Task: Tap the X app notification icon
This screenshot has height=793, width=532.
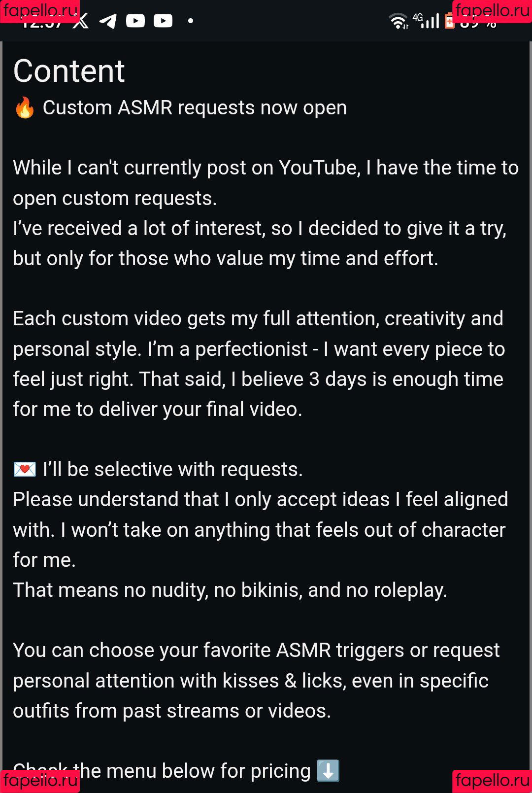Action: [81, 21]
